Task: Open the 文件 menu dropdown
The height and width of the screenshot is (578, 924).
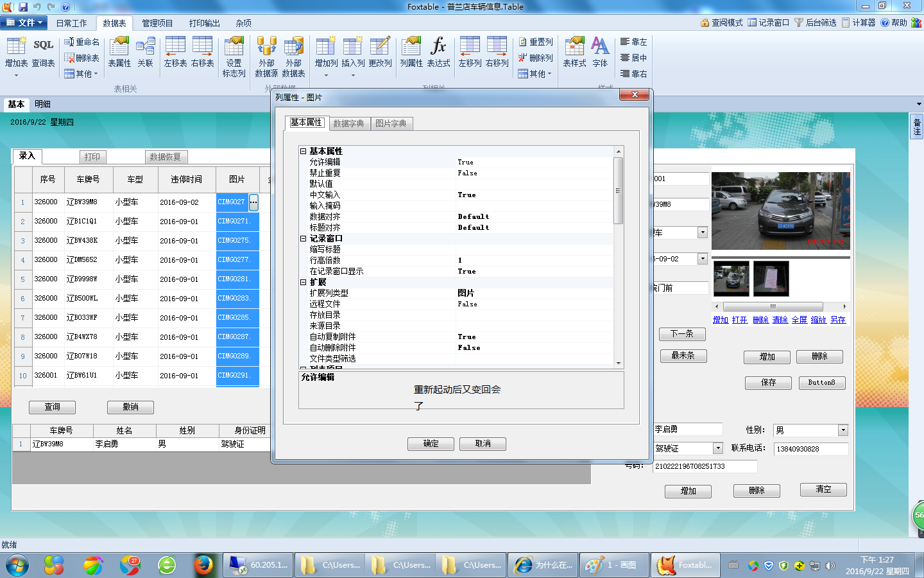Action: click(x=24, y=22)
